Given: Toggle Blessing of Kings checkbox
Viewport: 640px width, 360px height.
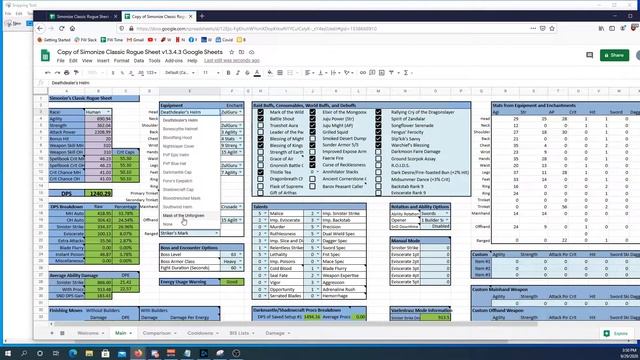Looking at the screenshot, I should click(x=260, y=145).
